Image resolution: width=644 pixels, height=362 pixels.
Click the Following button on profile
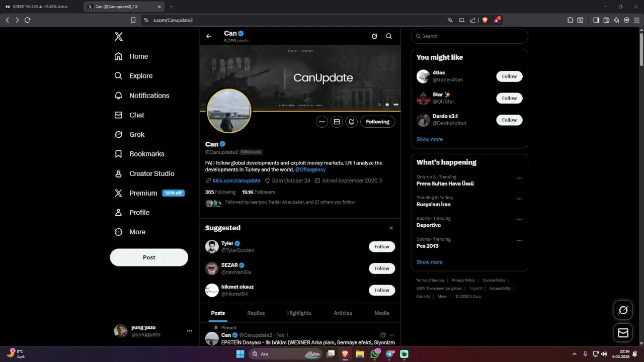point(378,122)
